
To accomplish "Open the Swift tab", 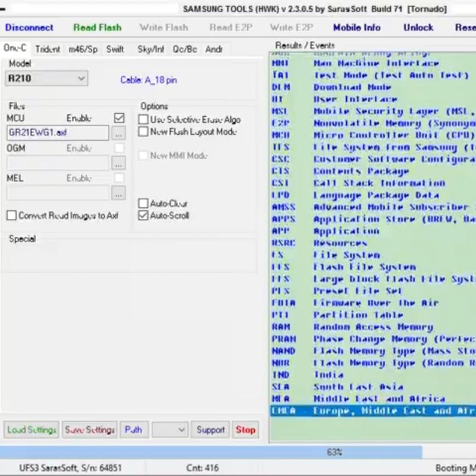I will [115, 49].
